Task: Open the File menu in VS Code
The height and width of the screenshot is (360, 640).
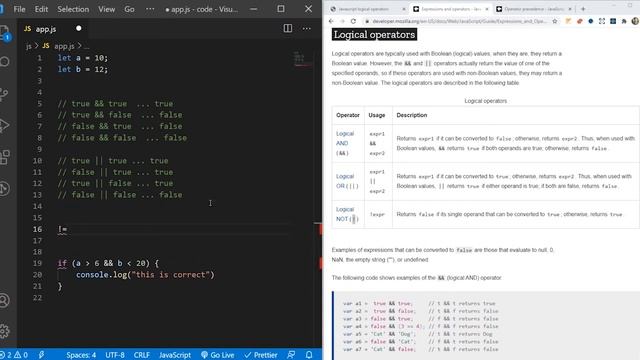Action: 19,9
